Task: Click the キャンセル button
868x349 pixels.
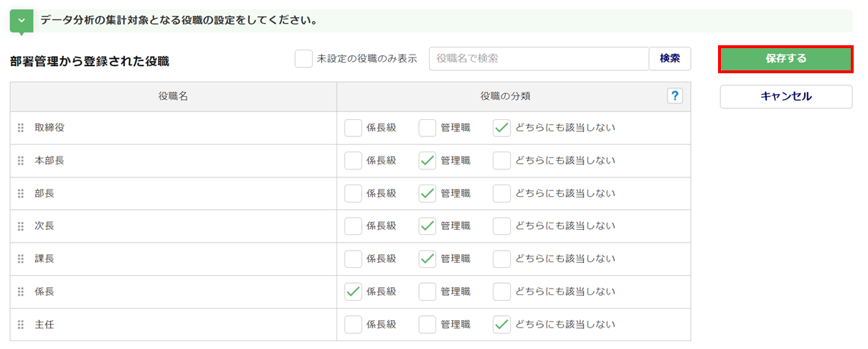Action: point(786,96)
